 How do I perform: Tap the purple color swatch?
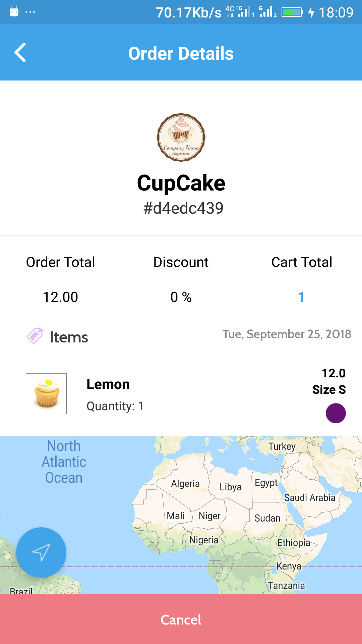click(336, 413)
